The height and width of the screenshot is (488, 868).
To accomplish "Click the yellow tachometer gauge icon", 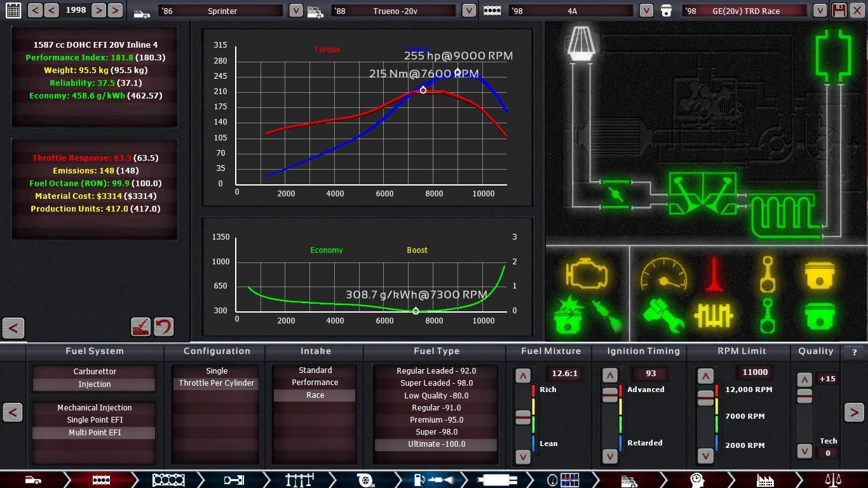I will [663, 274].
